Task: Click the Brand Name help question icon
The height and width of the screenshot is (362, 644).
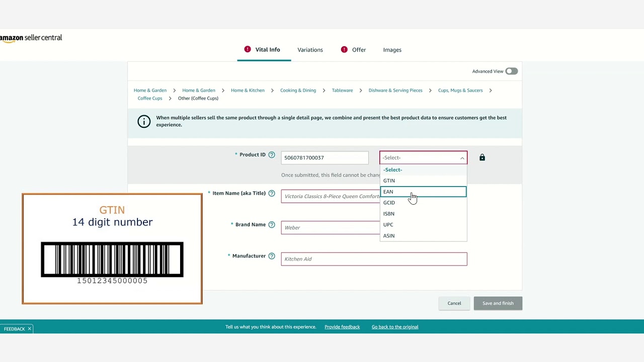Action: coord(272,225)
